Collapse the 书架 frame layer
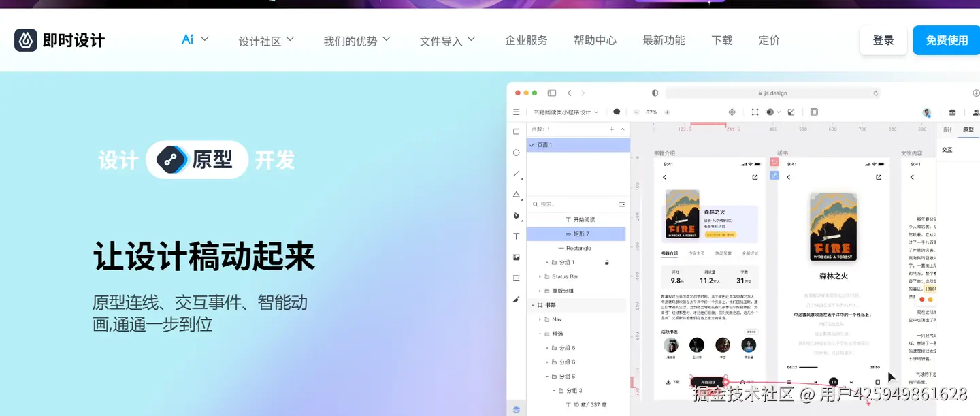The height and width of the screenshot is (416, 980). coord(533,305)
